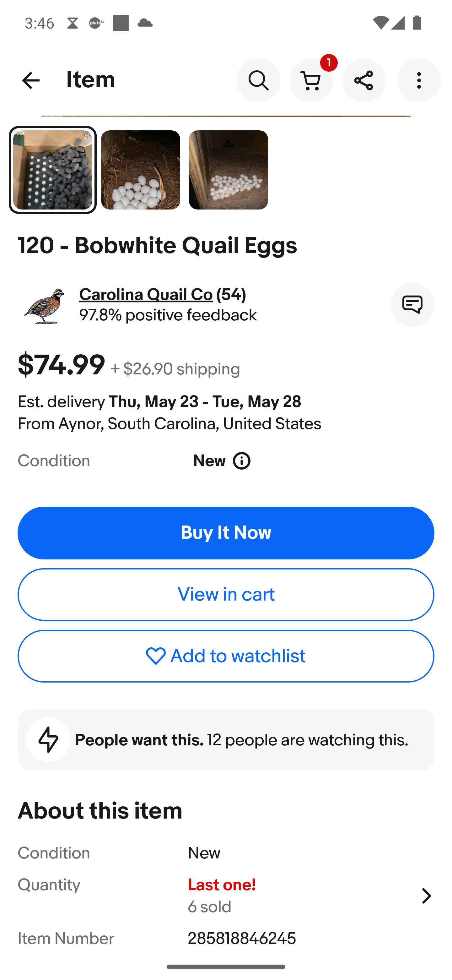Image resolution: width=452 pixels, height=980 pixels.
Task: Tap the share item icon
Action: pos(364,80)
